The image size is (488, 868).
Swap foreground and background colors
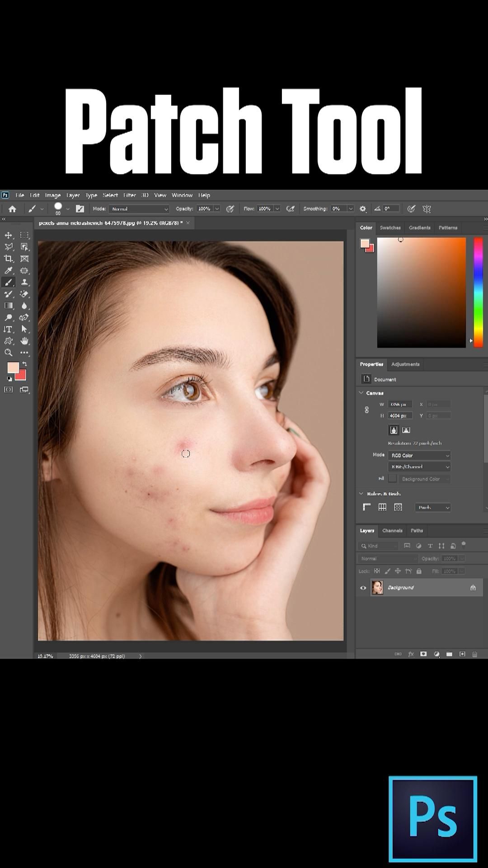(24, 364)
